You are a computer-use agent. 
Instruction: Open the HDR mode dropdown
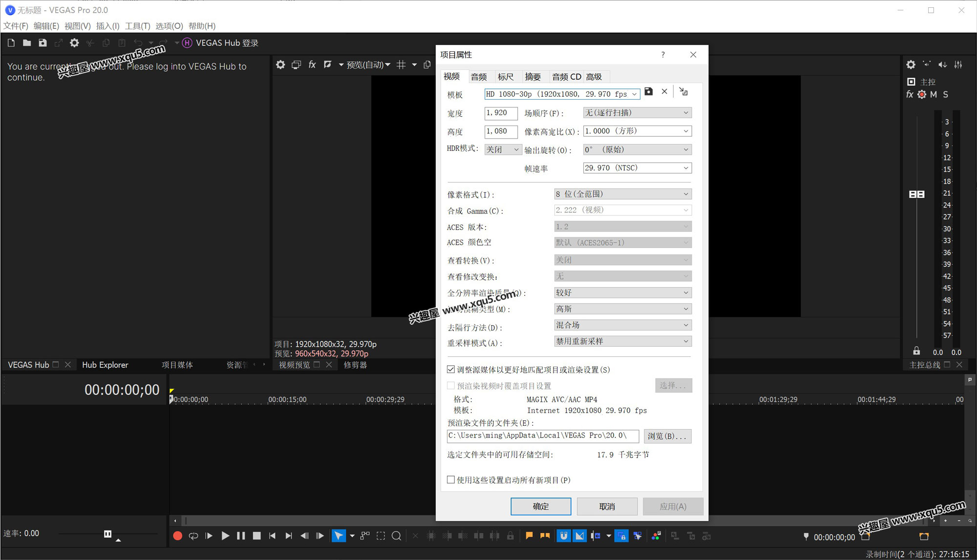click(x=503, y=149)
